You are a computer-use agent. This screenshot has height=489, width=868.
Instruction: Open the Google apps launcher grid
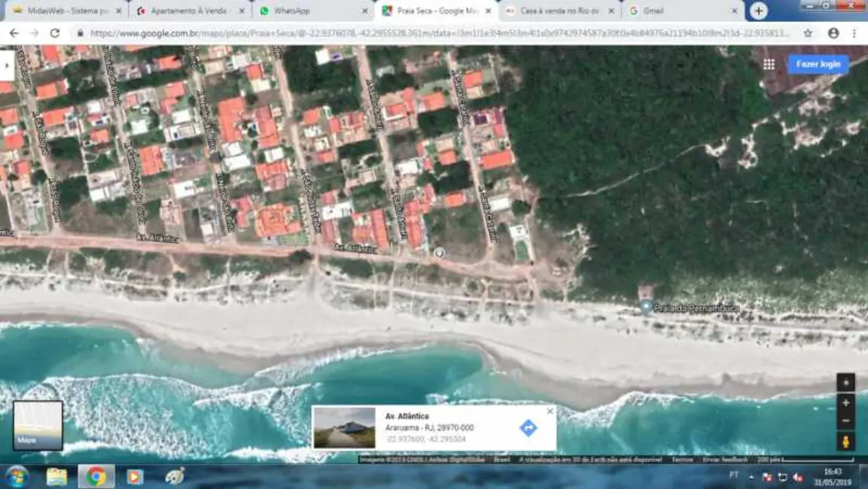coord(769,65)
